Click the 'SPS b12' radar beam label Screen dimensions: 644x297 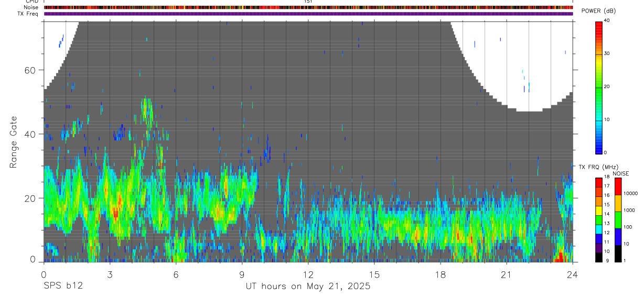[62, 287]
